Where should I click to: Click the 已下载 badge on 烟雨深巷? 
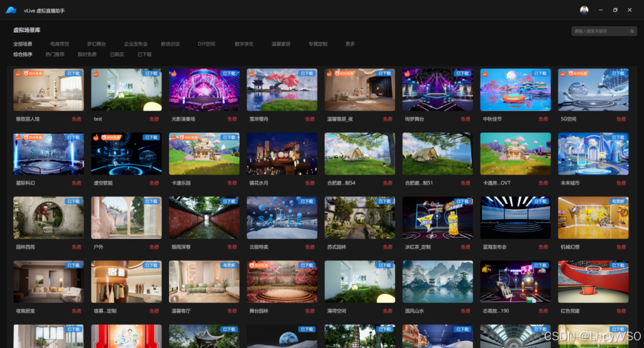(229, 202)
